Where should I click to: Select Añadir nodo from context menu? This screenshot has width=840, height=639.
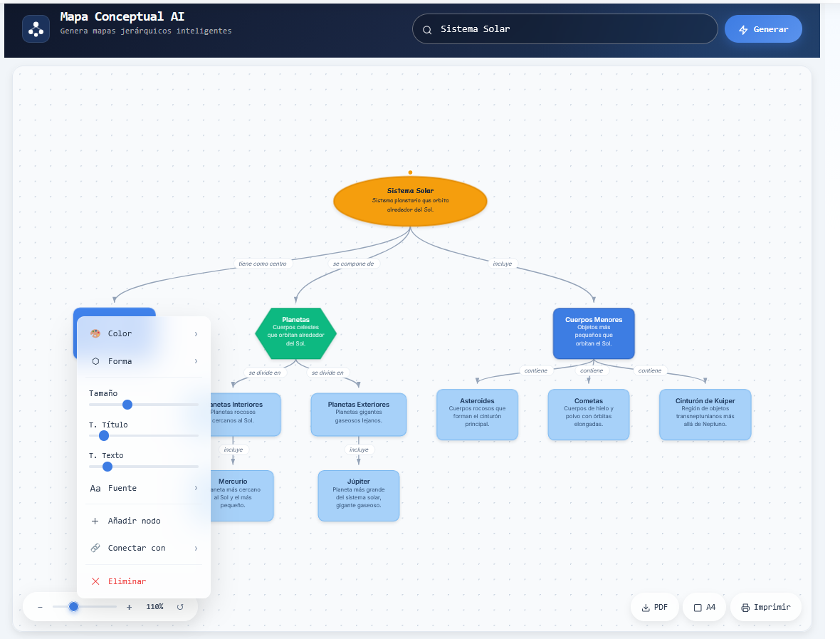click(134, 521)
